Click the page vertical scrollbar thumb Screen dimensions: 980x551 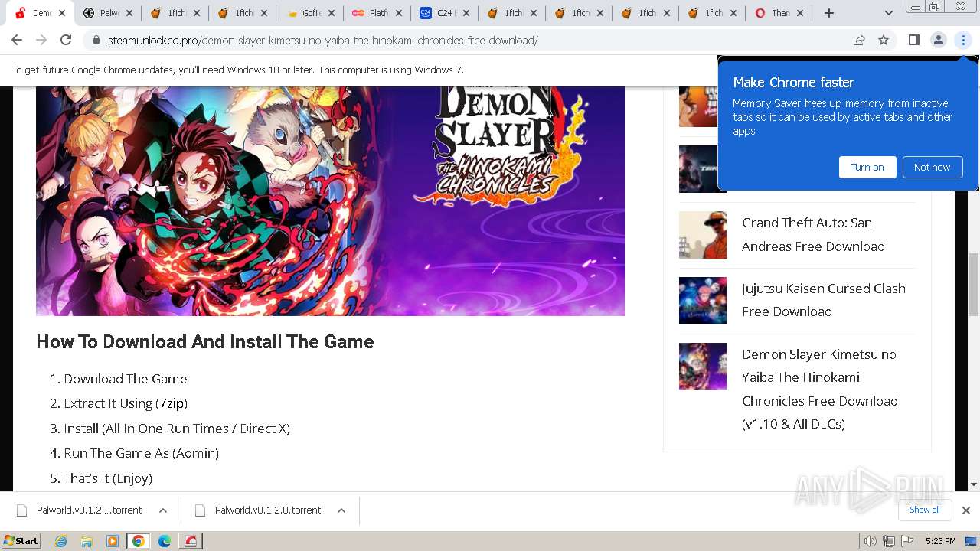click(974, 283)
